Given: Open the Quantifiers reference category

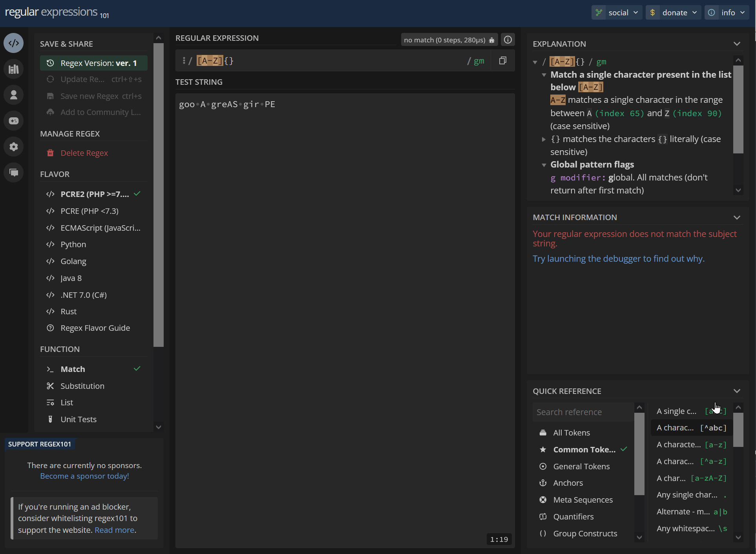Looking at the screenshot, I should [583, 517].
